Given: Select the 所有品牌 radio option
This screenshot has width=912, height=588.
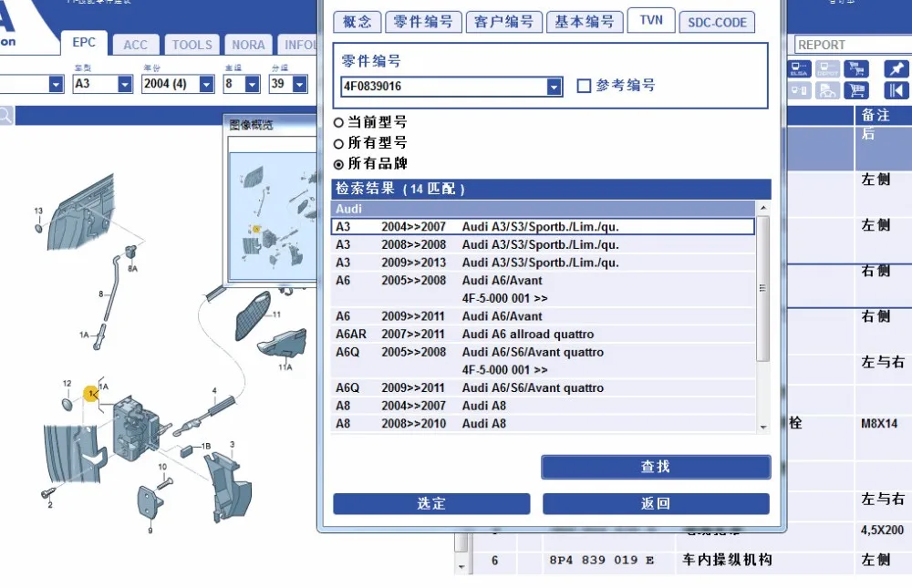Looking at the screenshot, I should 338,165.
